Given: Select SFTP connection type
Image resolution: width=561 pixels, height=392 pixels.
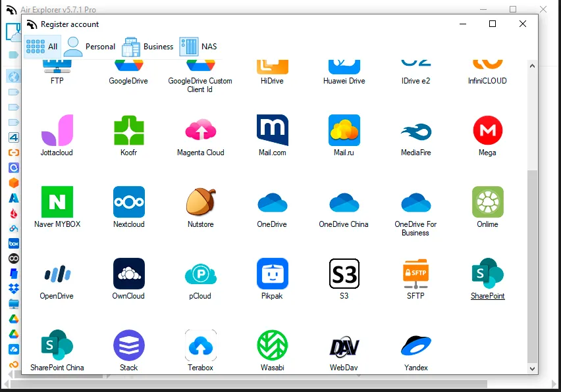Looking at the screenshot, I should click(x=416, y=274).
